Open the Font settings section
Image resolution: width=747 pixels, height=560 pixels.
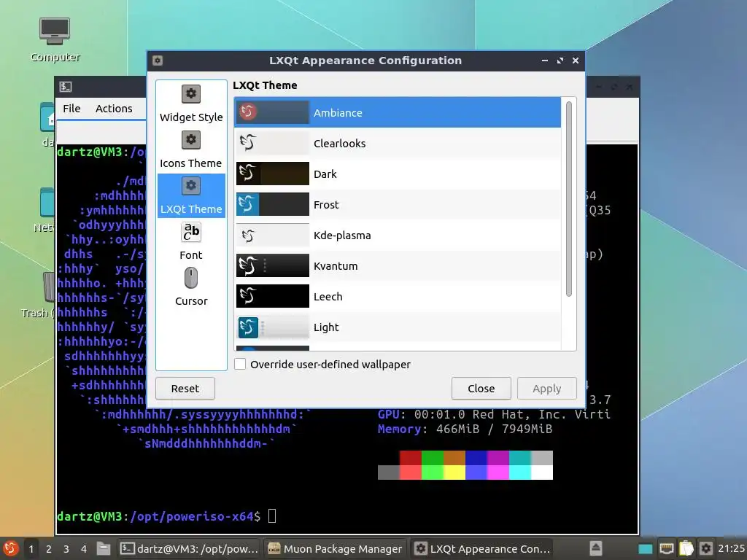[191, 241]
